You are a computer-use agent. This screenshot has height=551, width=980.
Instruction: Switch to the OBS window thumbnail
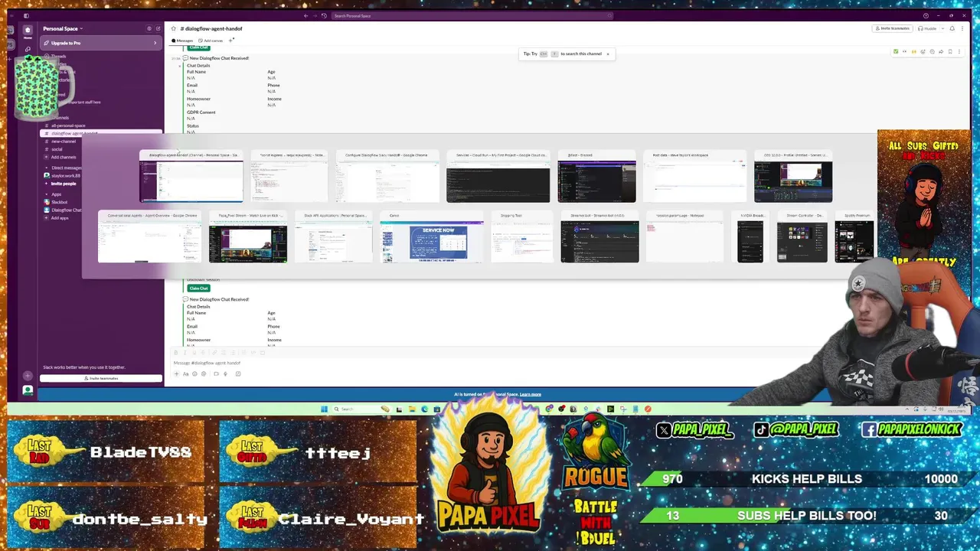pyautogui.click(x=793, y=178)
